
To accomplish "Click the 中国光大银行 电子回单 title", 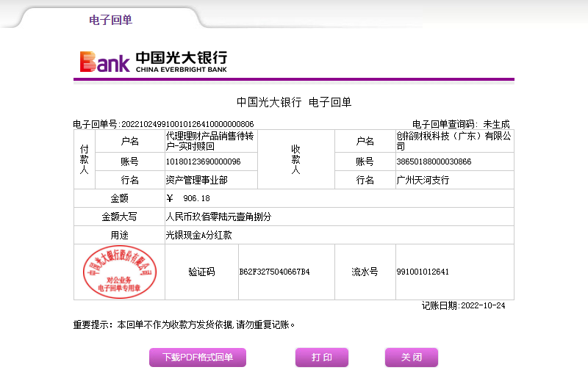I will [294, 102].
